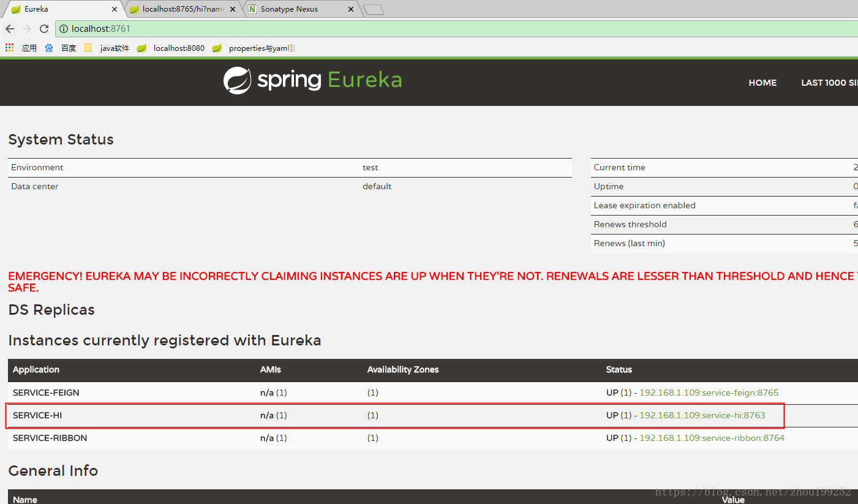
Task: Click the data center value 'default'
Action: tap(377, 186)
